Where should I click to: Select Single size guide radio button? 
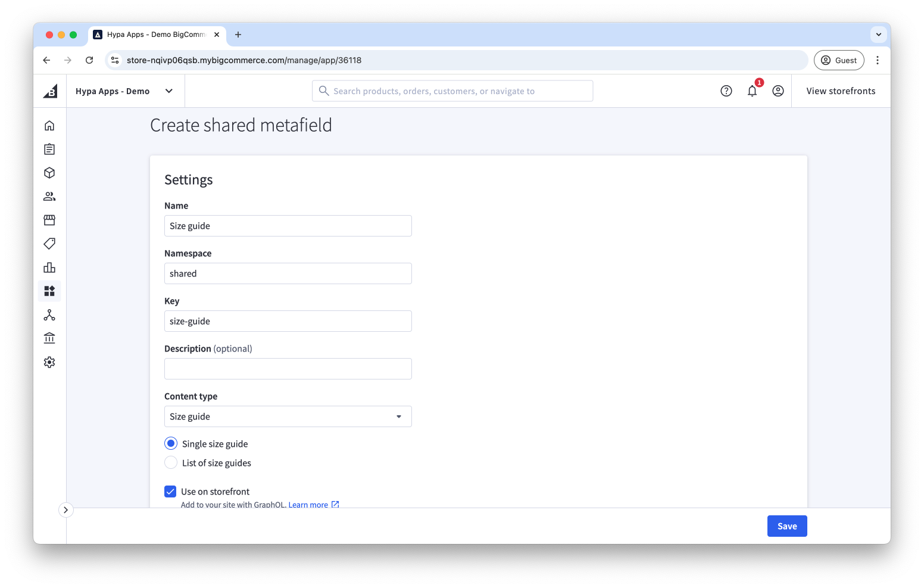tap(171, 443)
